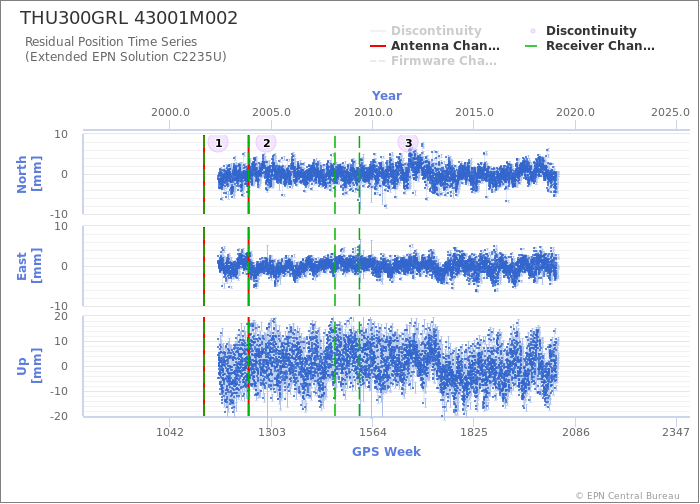The image size is (700, 504).
Task: Click the North [mm] axis label
Action: [29, 174]
